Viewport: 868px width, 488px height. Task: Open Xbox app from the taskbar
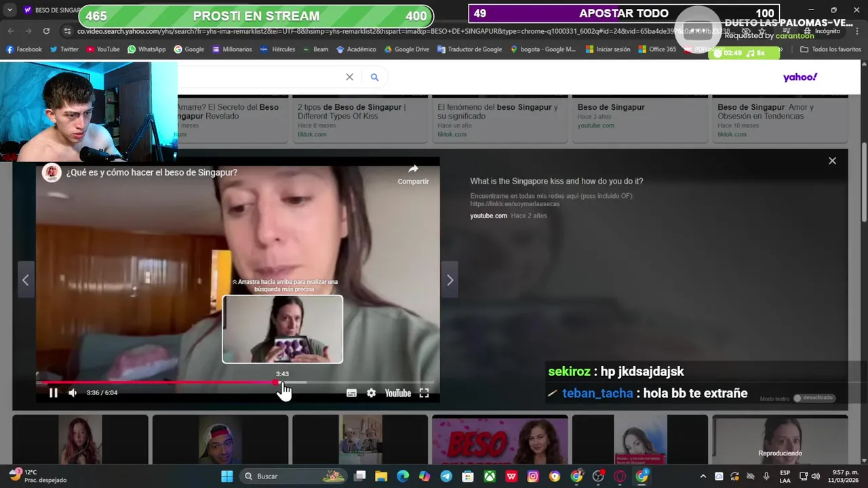[x=490, y=476]
